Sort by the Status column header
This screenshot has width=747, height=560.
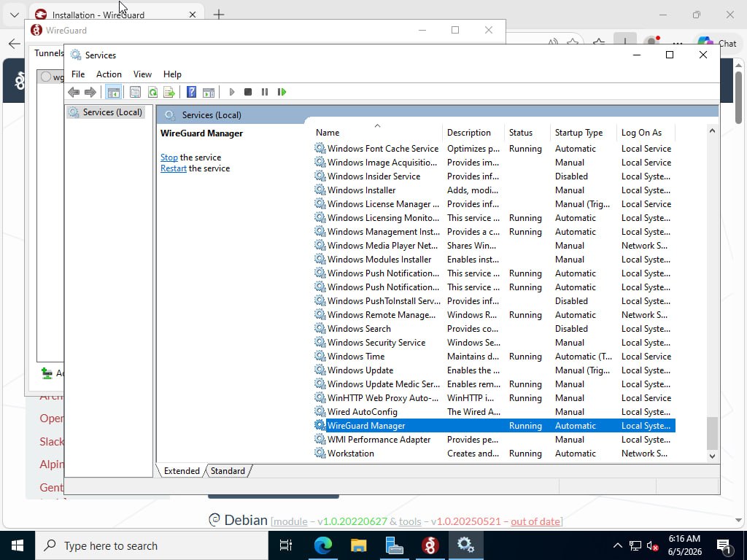coord(527,133)
